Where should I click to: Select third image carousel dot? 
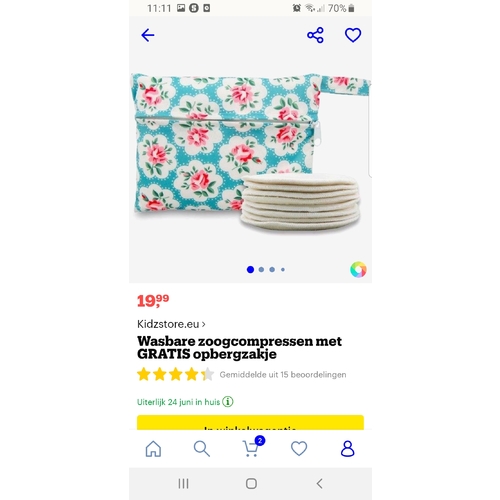(272, 269)
